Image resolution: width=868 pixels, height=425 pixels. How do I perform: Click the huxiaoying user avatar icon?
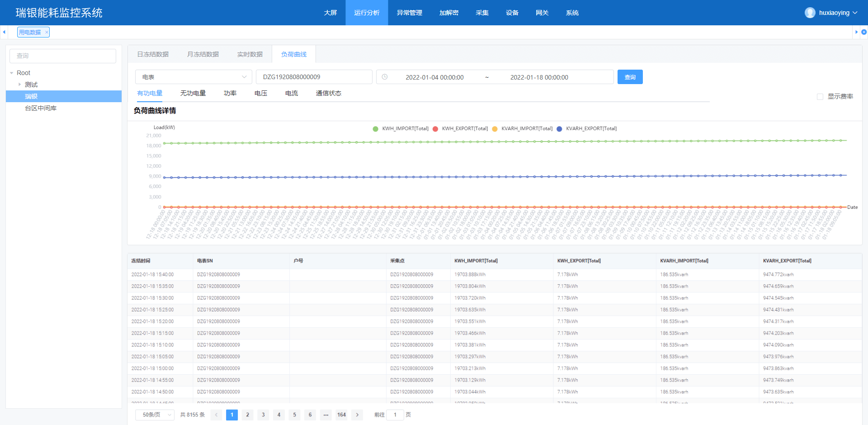point(810,13)
